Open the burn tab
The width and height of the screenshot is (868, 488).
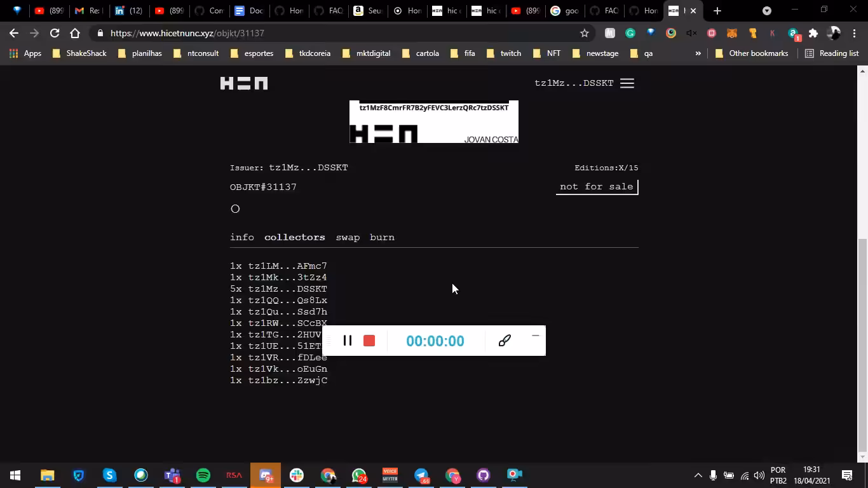click(x=382, y=237)
